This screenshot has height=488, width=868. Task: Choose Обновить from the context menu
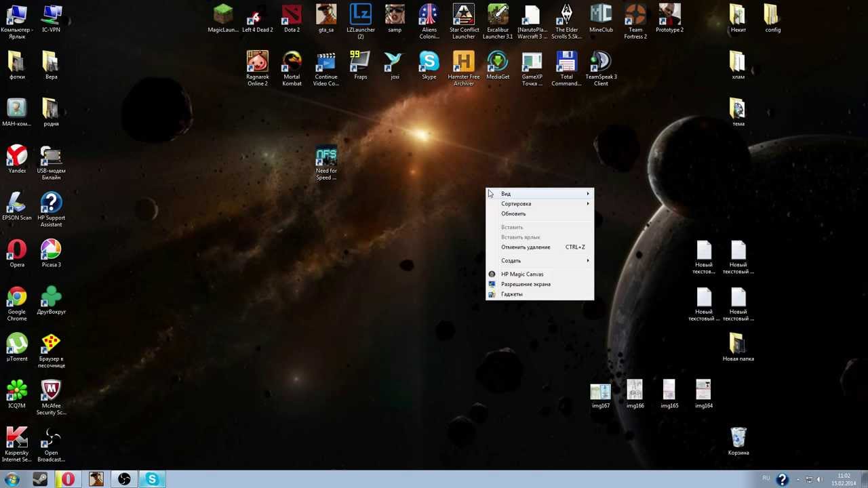pos(540,214)
